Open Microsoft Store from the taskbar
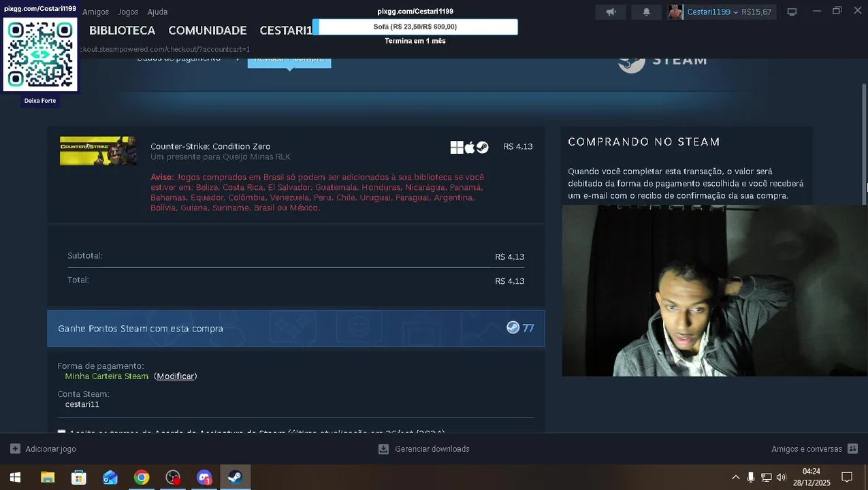Screen dimensions: 868x490 [x=79, y=477]
